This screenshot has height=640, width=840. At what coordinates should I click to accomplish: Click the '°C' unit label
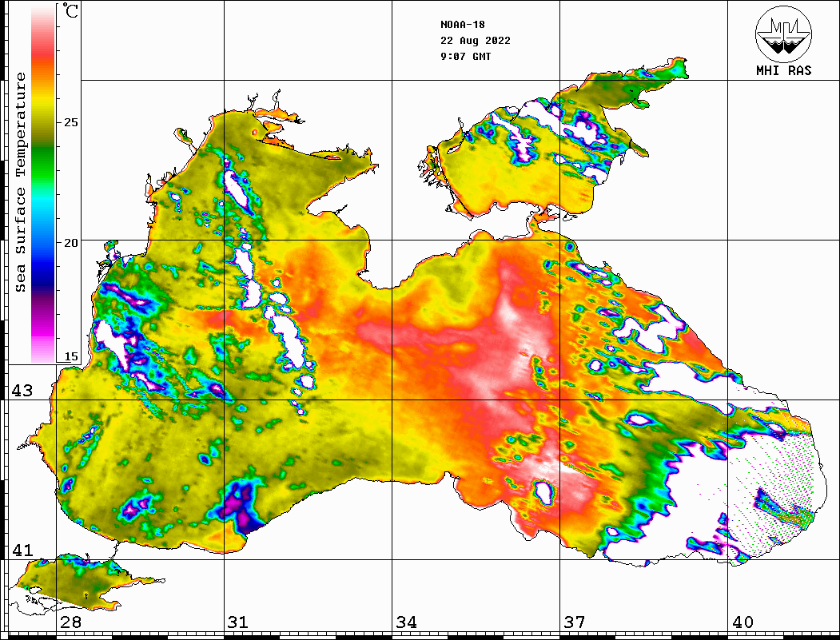70,10
